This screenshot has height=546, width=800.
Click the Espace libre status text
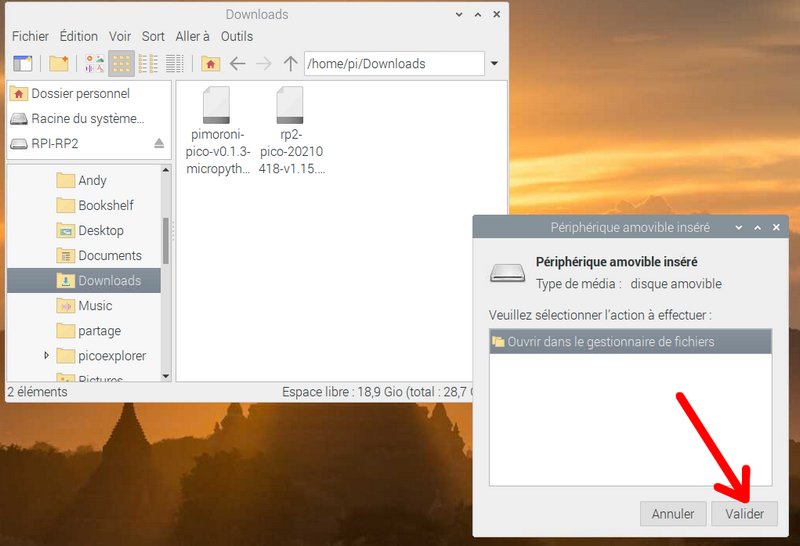click(x=378, y=392)
